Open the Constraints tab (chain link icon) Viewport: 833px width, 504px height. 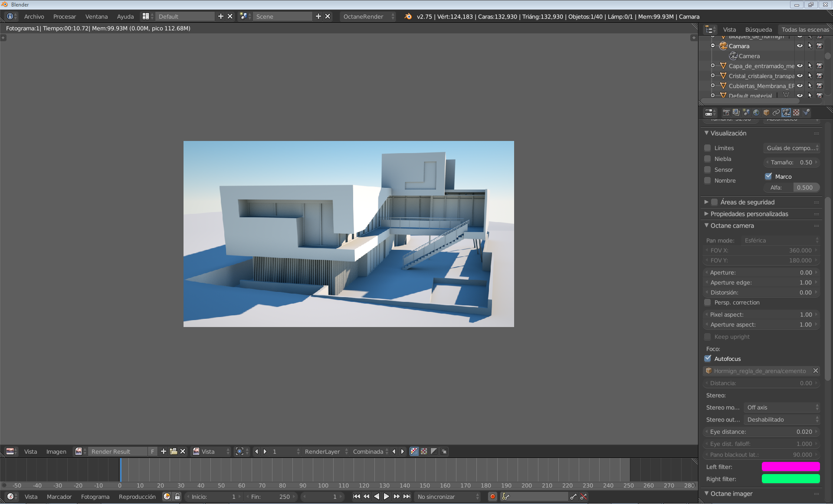click(x=777, y=112)
